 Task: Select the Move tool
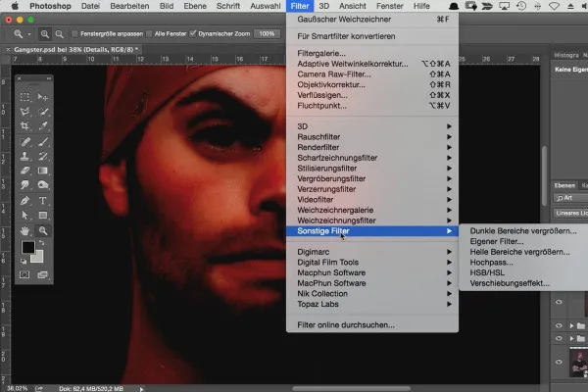click(43, 97)
